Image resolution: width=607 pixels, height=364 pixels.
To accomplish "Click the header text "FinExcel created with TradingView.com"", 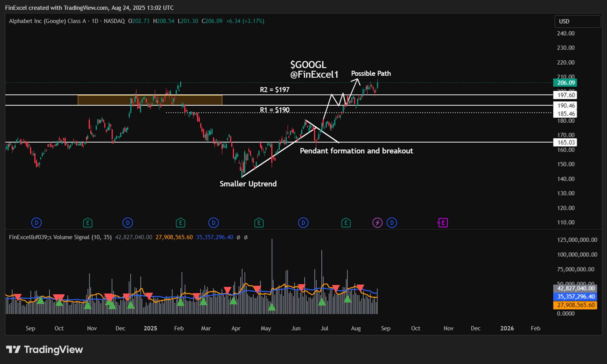I will pyautogui.click(x=56, y=8).
